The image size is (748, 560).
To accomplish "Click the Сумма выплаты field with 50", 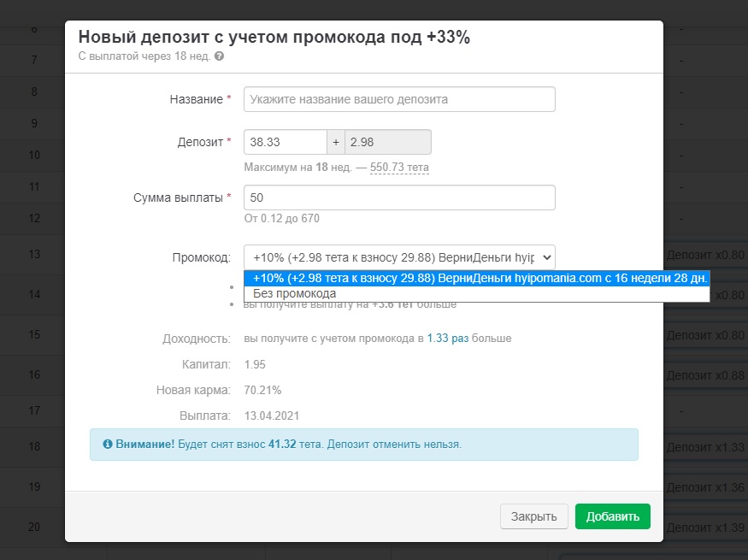I will click(x=399, y=197).
